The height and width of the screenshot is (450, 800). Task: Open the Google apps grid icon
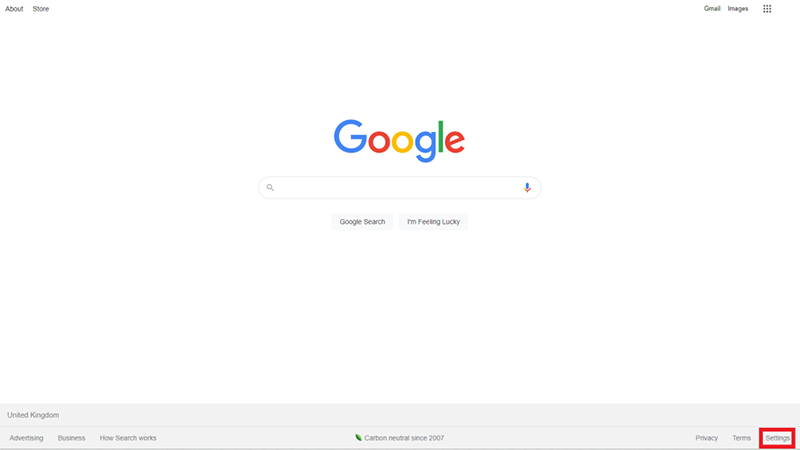[x=767, y=9]
